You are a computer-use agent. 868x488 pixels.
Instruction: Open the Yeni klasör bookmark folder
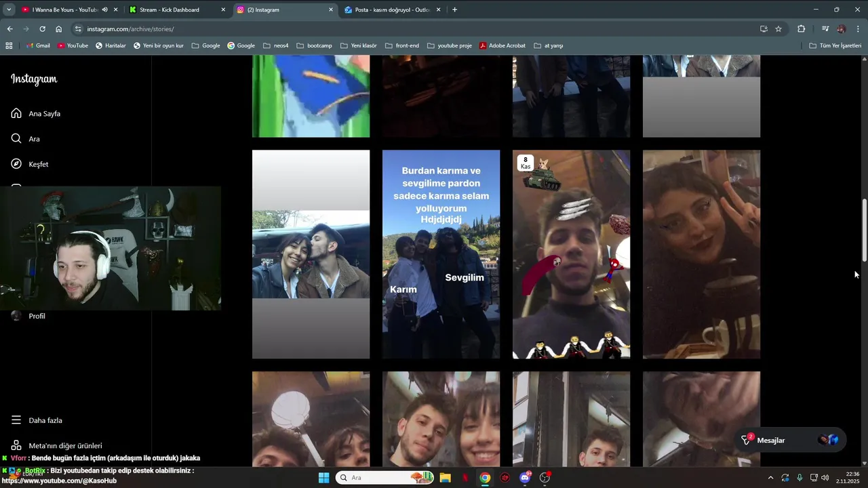click(358, 45)
